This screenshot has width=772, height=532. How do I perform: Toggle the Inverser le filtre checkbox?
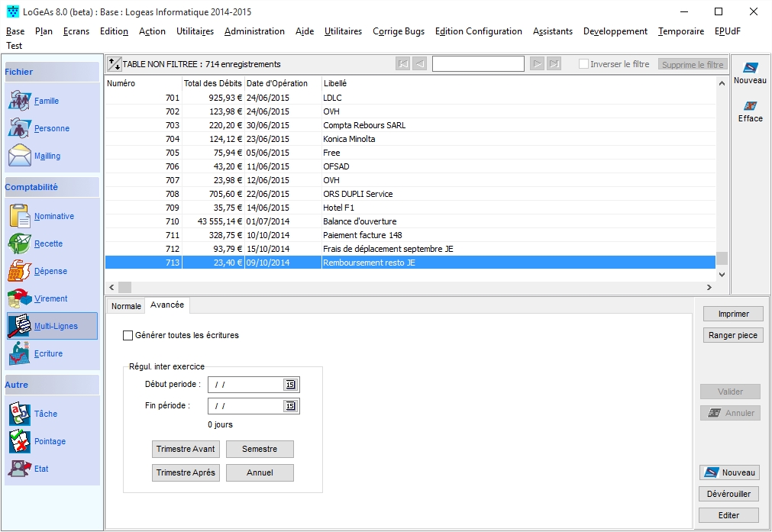584,64
